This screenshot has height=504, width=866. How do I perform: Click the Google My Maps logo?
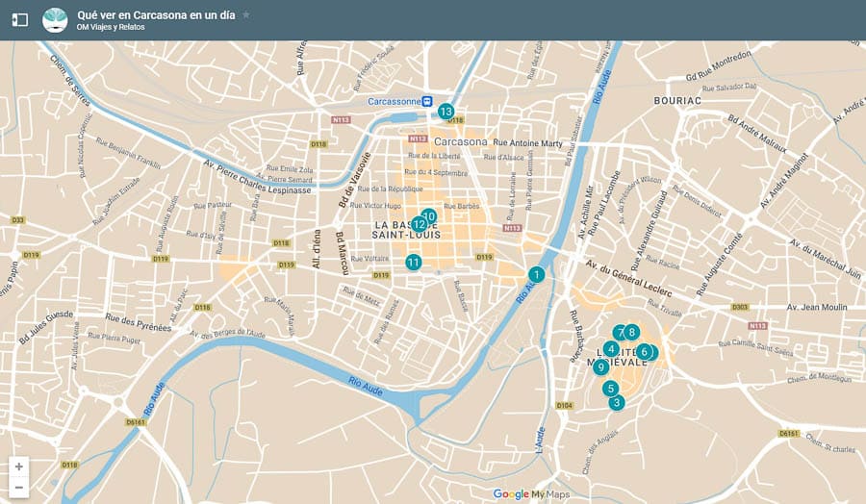click(531, 494)
